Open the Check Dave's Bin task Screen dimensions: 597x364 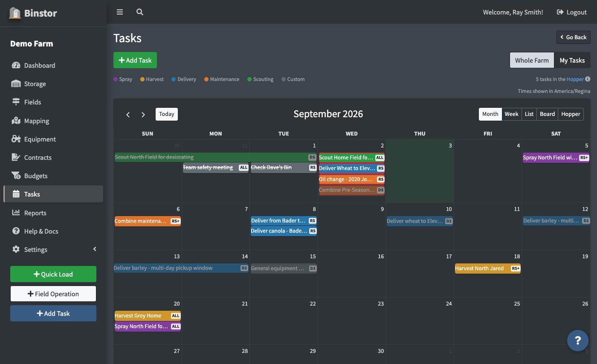pyautogui.click(x=284, y=168)
